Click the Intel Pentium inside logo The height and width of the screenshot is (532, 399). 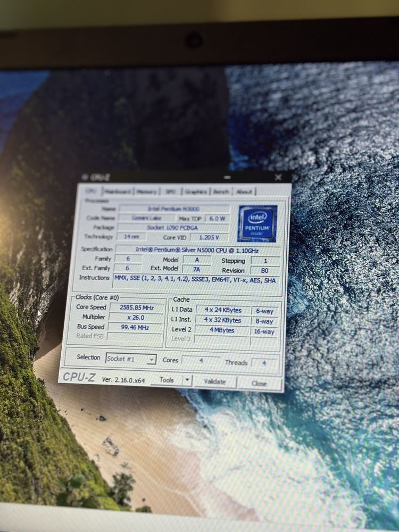pos(257,223)
